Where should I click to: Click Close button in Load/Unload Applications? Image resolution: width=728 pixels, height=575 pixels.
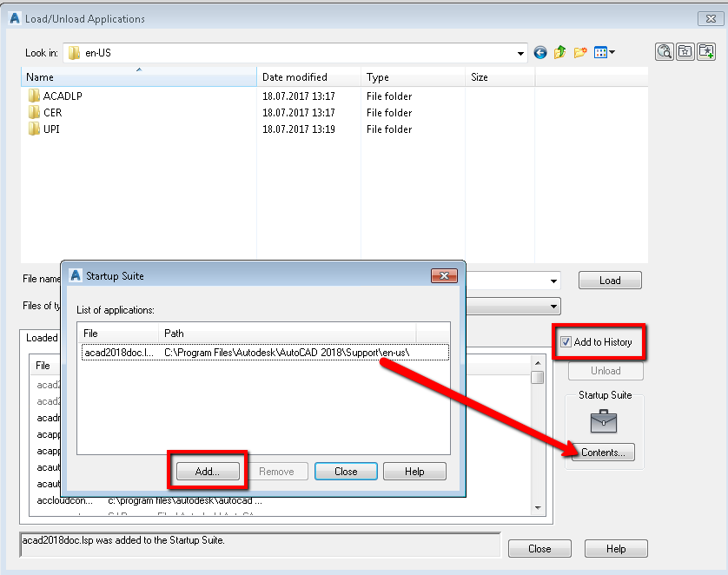[539, 549]
